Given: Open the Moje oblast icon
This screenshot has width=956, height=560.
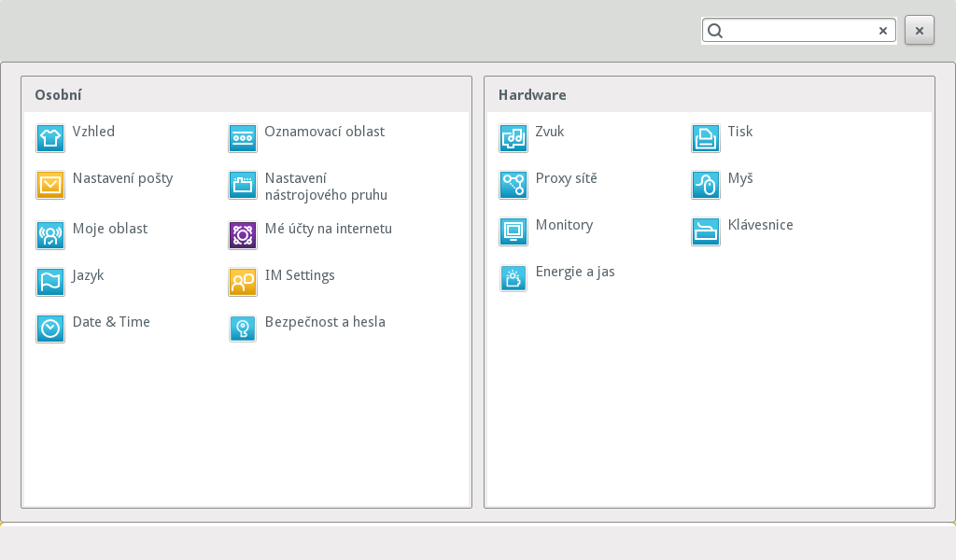Looking at the screenshot, I should (x=50, y=235).
